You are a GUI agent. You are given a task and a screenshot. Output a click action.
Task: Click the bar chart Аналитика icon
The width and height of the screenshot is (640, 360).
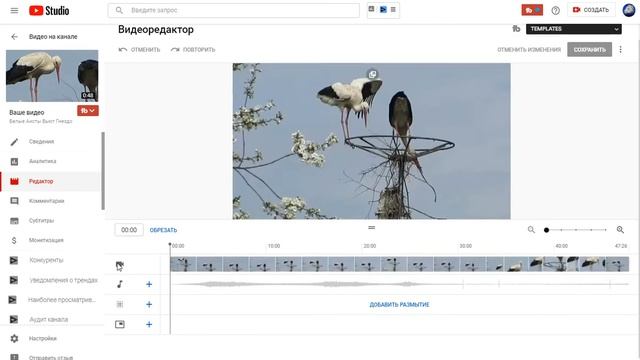[14, 162]
